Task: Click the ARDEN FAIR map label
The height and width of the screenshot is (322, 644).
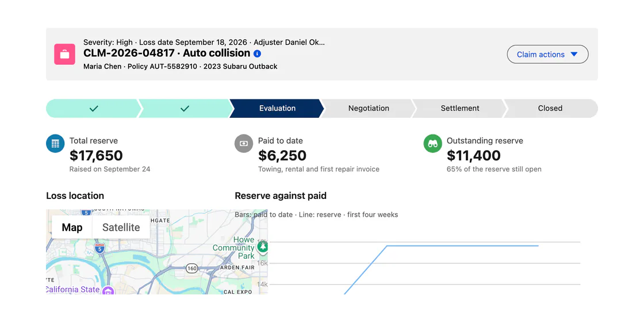Action: point(238,267)
